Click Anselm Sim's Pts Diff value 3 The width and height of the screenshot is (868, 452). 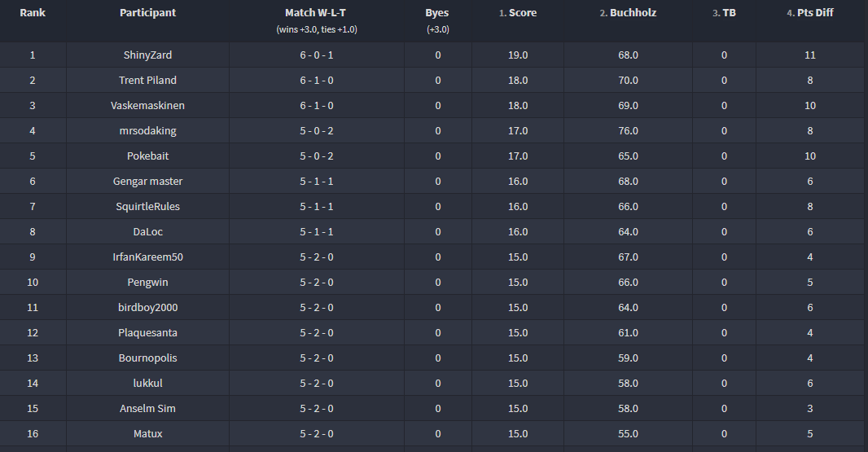(810, 408)
